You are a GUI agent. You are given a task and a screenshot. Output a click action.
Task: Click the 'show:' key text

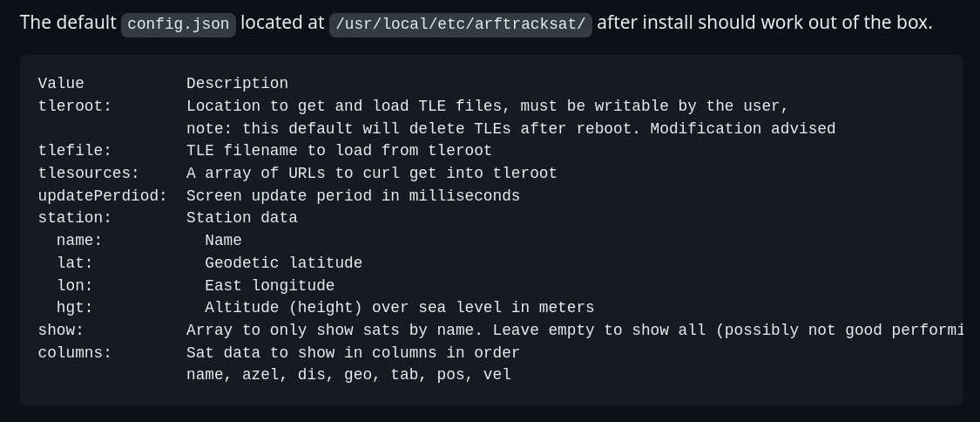coord(61,330)
